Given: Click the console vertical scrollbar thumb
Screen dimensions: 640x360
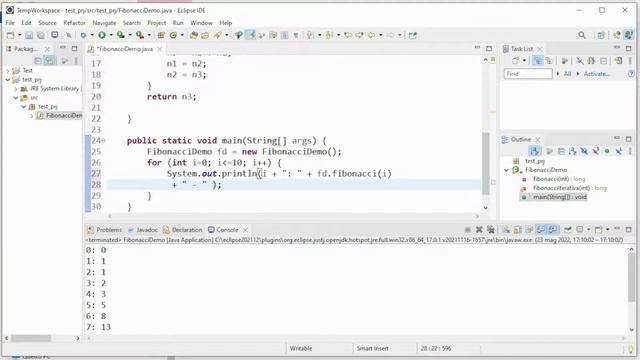Looking at the screenshot, I should pos(631,277).
